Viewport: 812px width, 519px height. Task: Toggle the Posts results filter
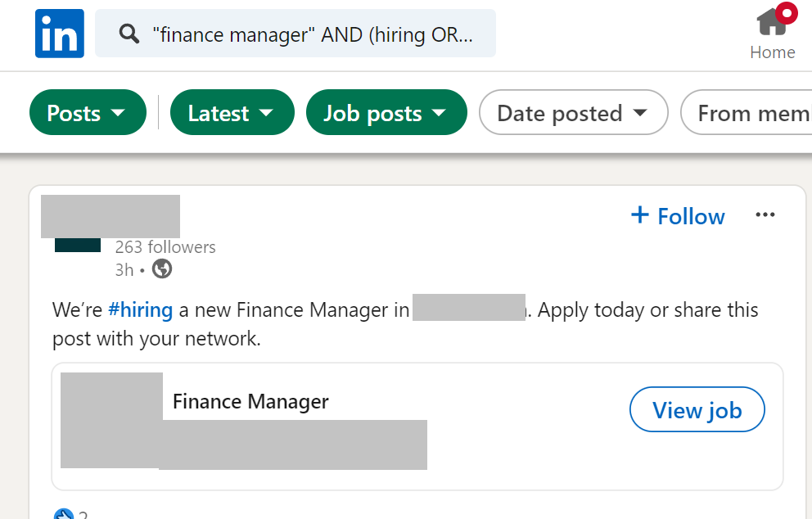click(x=87, y=112)
